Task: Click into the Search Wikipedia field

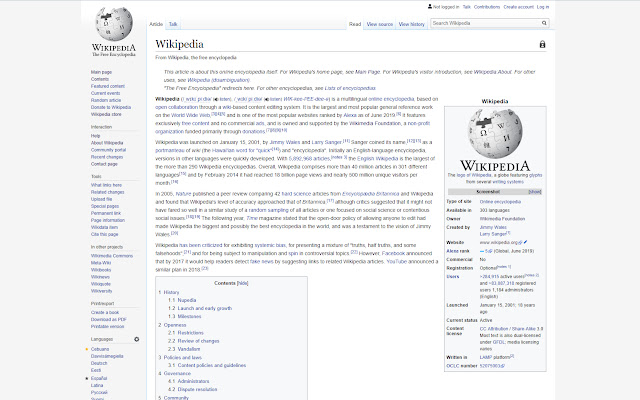Action: pyautogui.click(x=486, y=23)
